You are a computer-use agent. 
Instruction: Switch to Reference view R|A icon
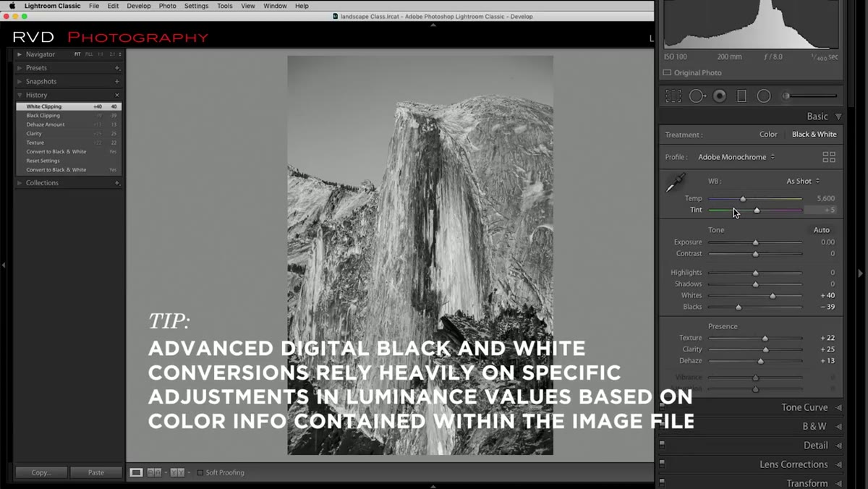tap(154, 472)
